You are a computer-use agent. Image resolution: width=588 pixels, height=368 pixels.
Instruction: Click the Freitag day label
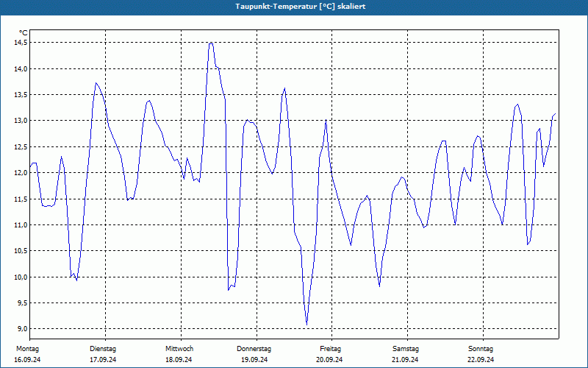[330, 349]
